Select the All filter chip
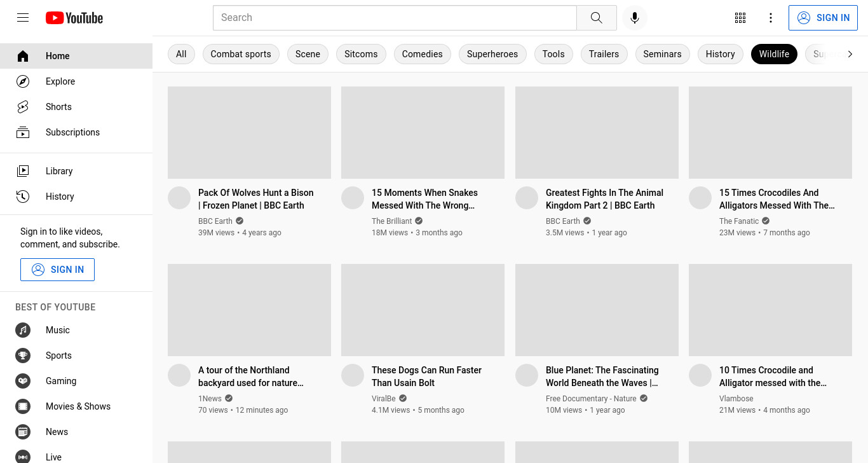The width and height of the screenshot is (868, 463). 181,54
